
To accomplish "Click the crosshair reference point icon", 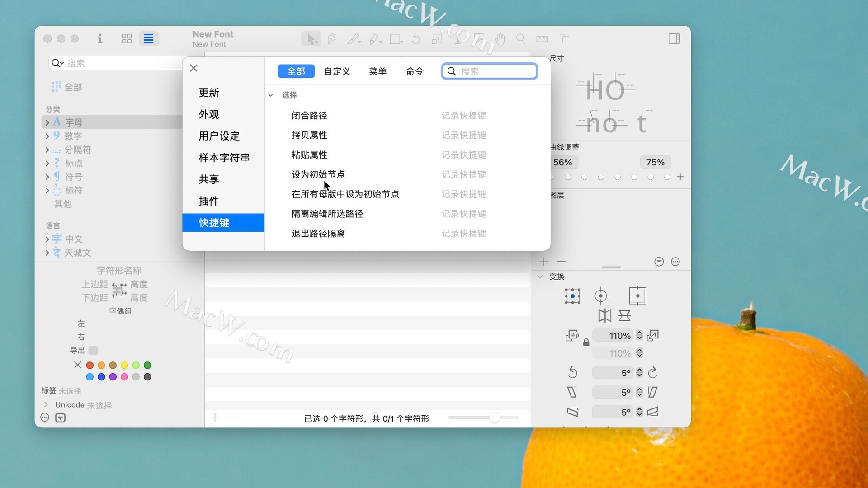I will coord(601,296).
